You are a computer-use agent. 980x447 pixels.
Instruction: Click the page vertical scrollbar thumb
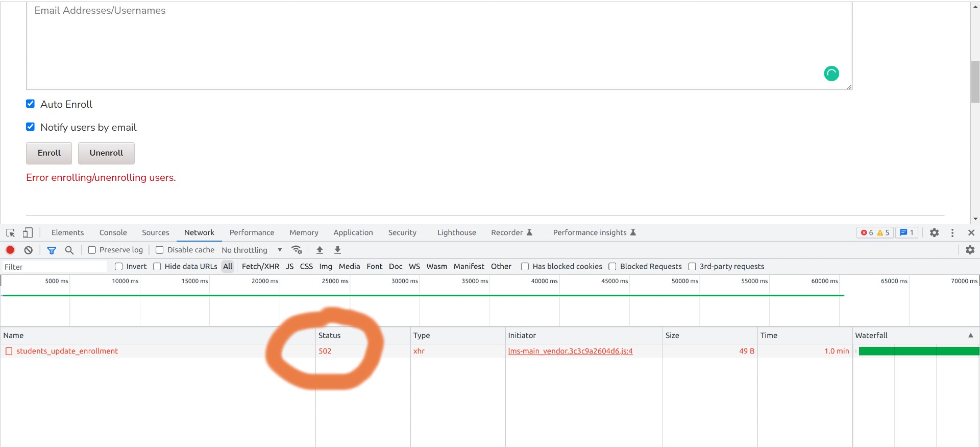click(x=975, y=82)
